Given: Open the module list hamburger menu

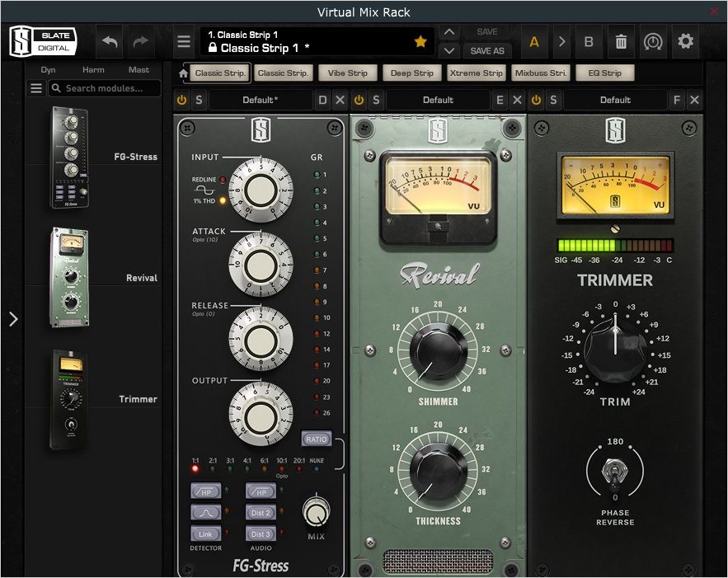Looking at the screenshot, I should 36,88.
